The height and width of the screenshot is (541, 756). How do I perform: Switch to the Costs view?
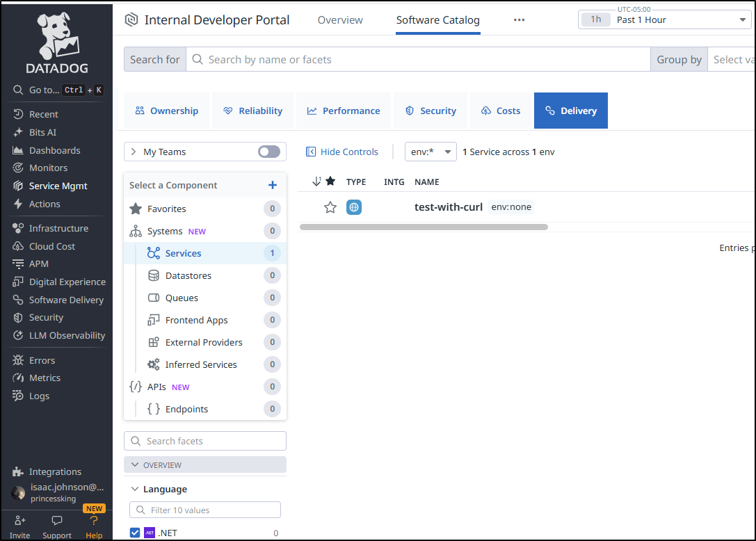501,111
